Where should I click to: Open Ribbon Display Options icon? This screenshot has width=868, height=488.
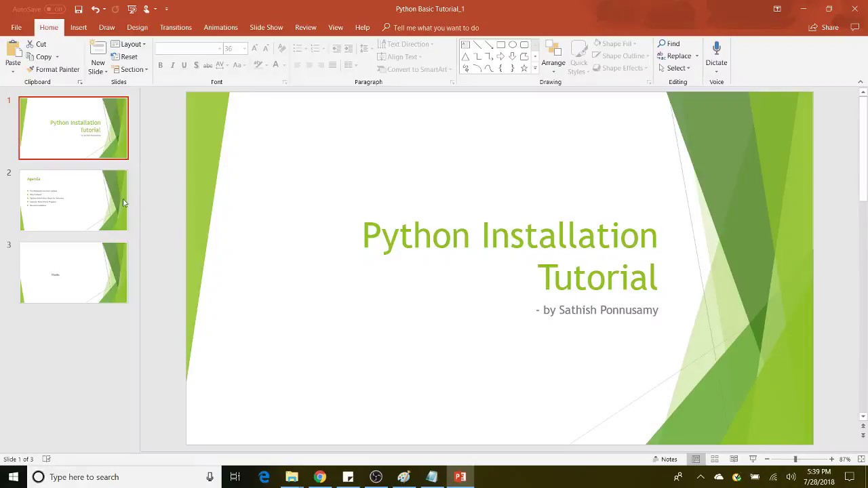pos(777,9)
